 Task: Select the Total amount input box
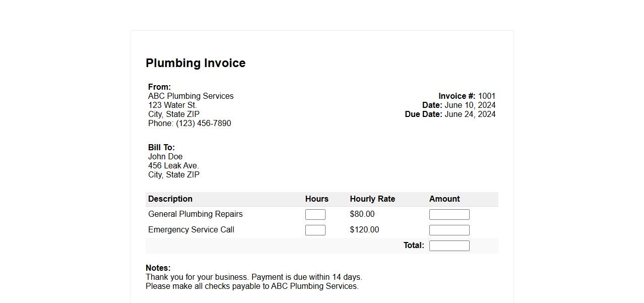pyautogui.click(x=449, y=246)
